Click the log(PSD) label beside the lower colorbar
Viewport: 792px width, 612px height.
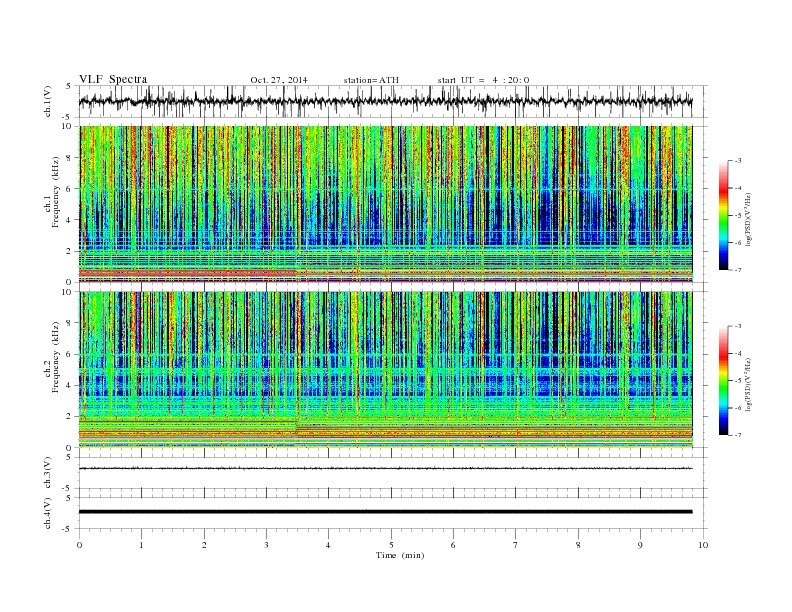point(748,384)
